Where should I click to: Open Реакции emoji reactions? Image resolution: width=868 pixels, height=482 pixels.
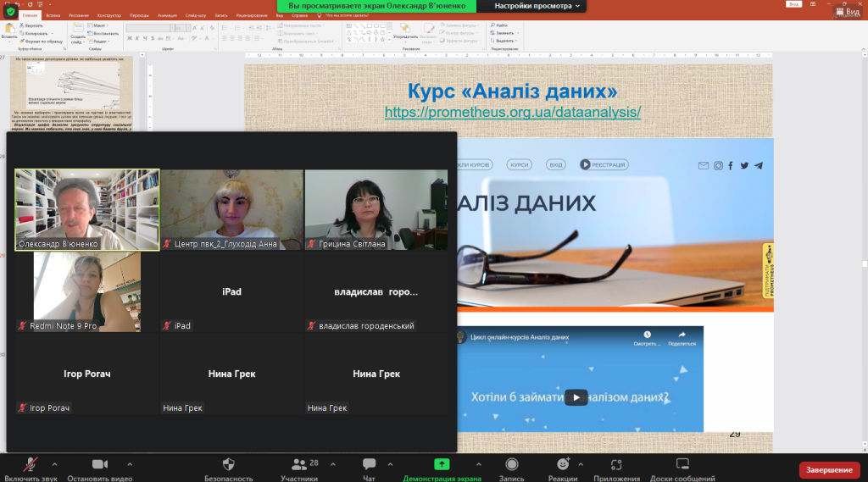click(x=563, y=465)
